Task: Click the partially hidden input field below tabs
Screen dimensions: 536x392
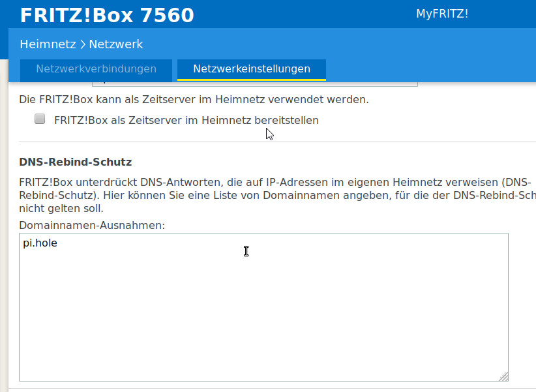Action: point(255,84)
